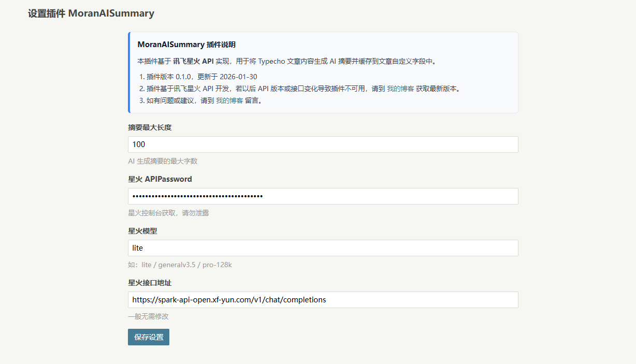
Task: Click the hint 星火控制台获取，请勿泄露
Action: pos(168,213)
